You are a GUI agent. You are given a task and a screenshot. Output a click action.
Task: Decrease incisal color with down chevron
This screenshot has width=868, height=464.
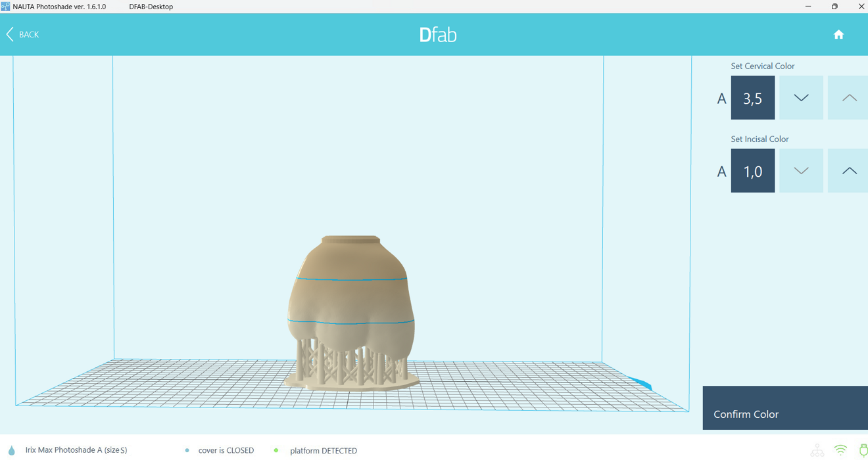pyautogui.click(x=801, y=171)
